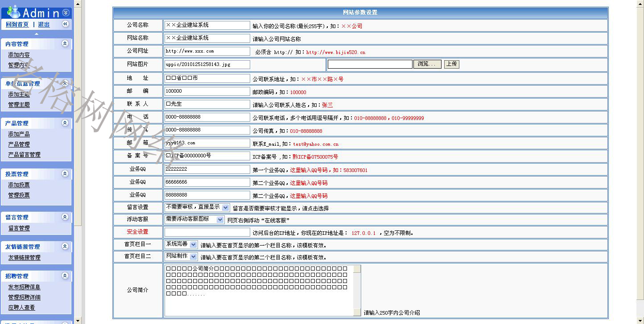
Task: Focus the 网站图片 path field
Action: coord(207,65)
